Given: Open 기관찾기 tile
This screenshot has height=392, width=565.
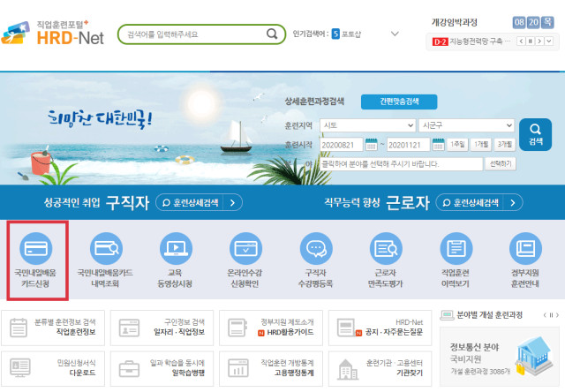Looking at the screenshot, I should [380, 368].
